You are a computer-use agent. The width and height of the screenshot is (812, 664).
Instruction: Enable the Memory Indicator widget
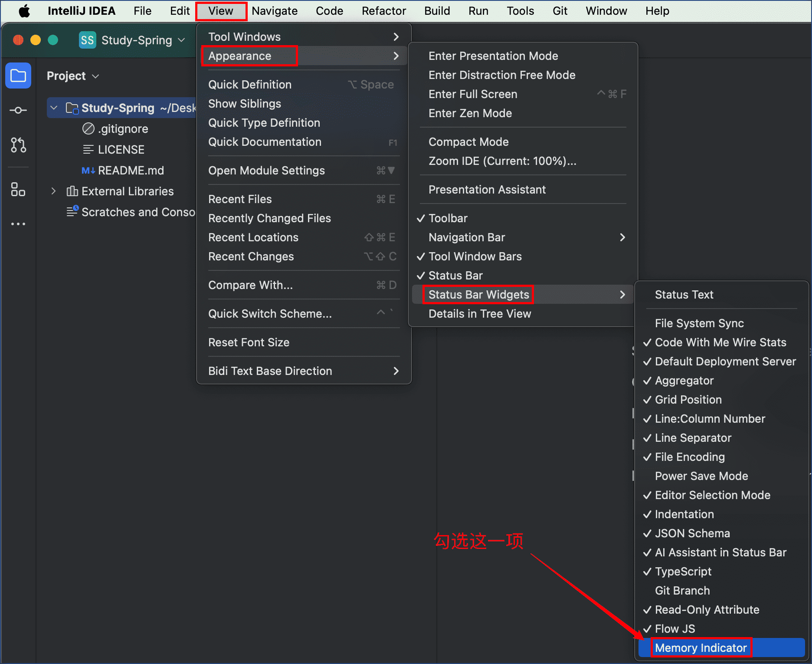(x=722, y=648)
